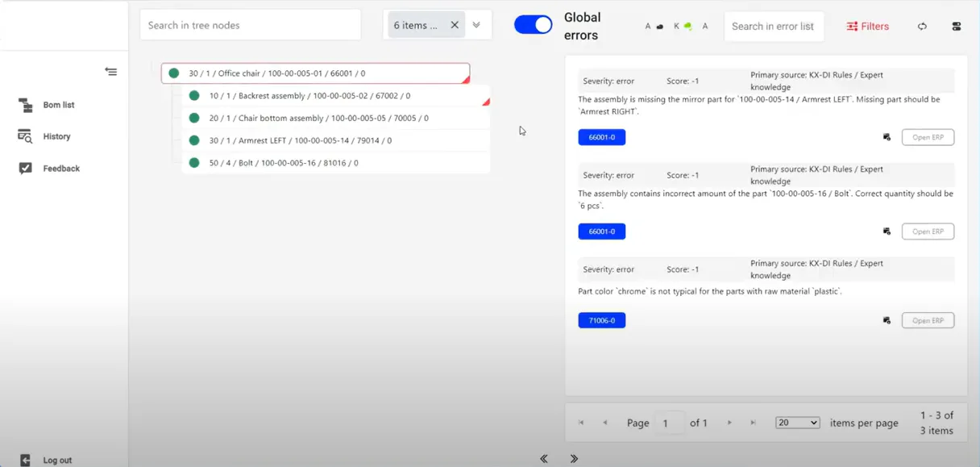The image size is (980, 467).
Task: Open History in the sidebar
Action: pyautogui.click(x=56, y=136)
